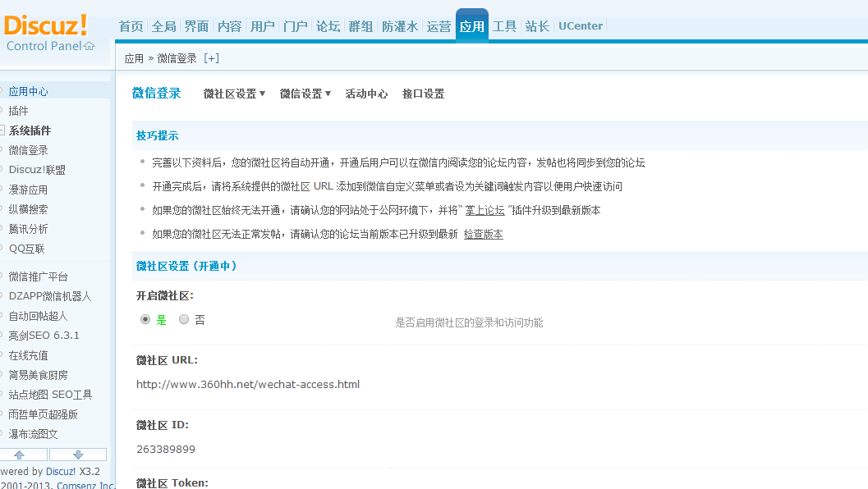This screenshot has height=489, width=868.
Task: Click the 微信登录 page heading
Action: tap(157, 93)
